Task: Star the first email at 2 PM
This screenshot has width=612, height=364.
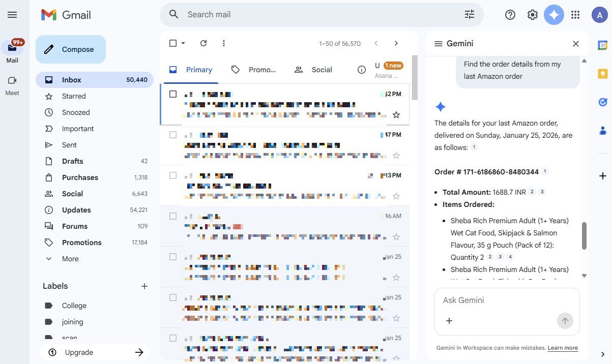Action: click(396, 115)
